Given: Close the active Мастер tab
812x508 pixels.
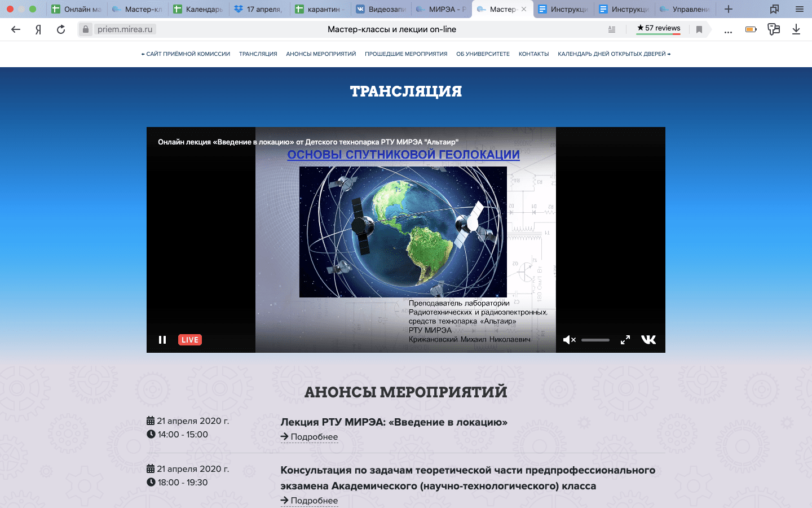Looking at the screenshot, I should 524,9.
